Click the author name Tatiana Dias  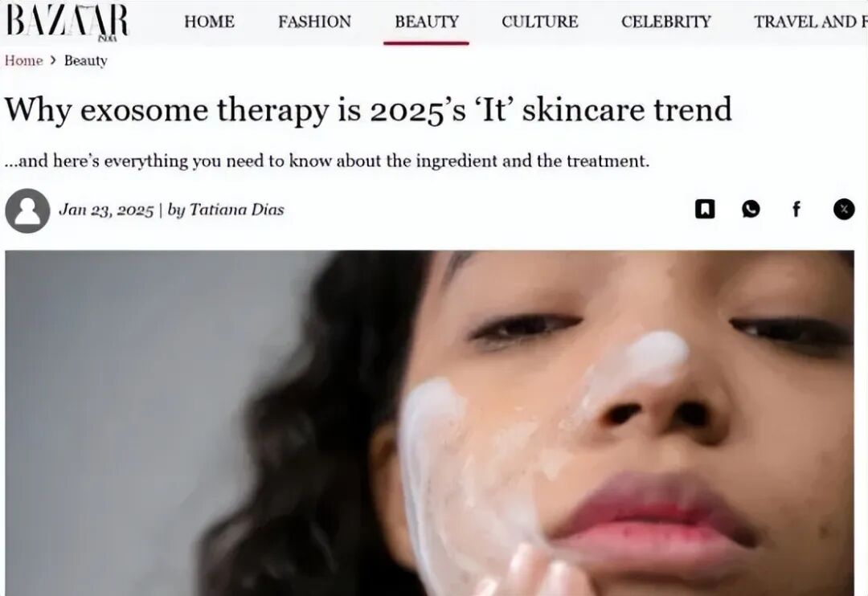pos(236,210)
